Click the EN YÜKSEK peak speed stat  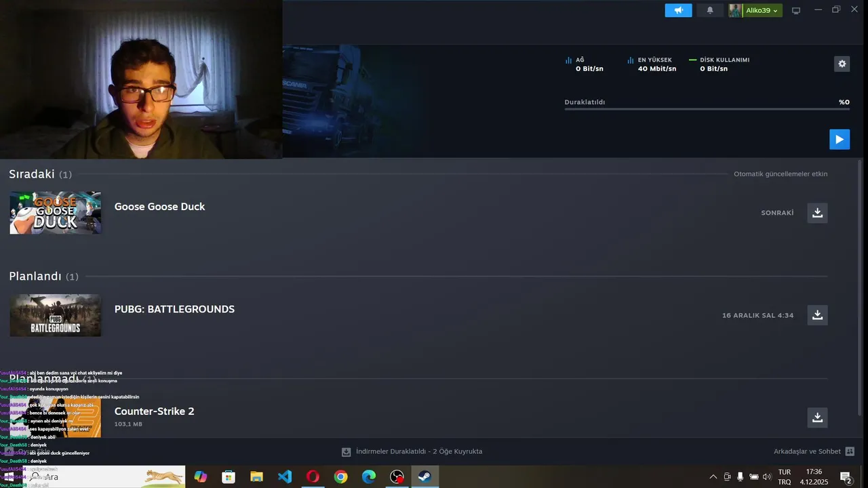coord(652,64)
